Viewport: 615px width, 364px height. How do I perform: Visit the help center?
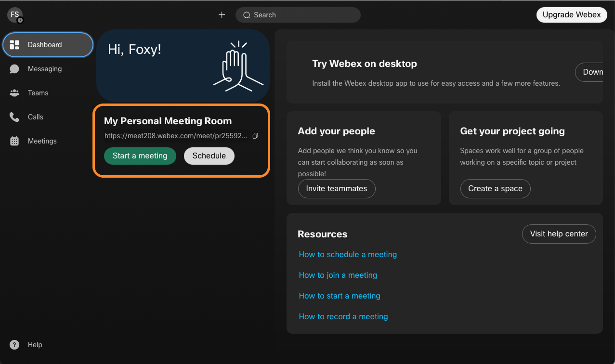(559, 234)
